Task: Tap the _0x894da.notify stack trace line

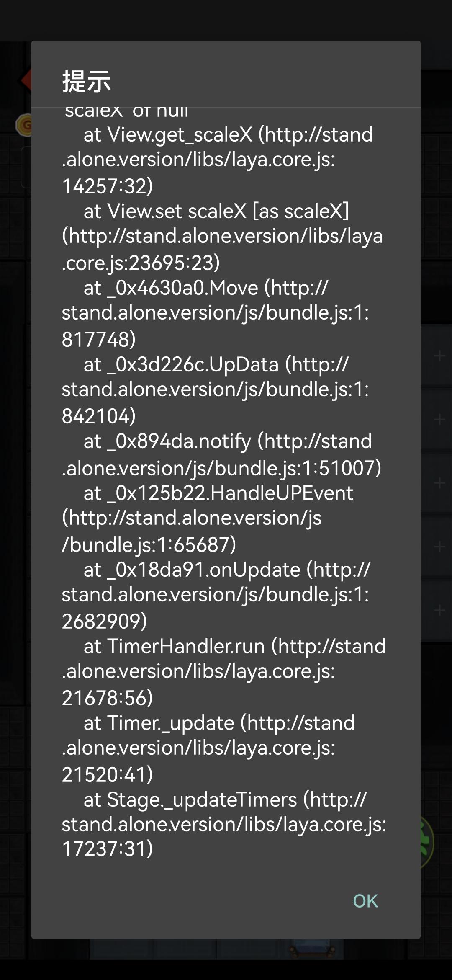Action: 222,454
